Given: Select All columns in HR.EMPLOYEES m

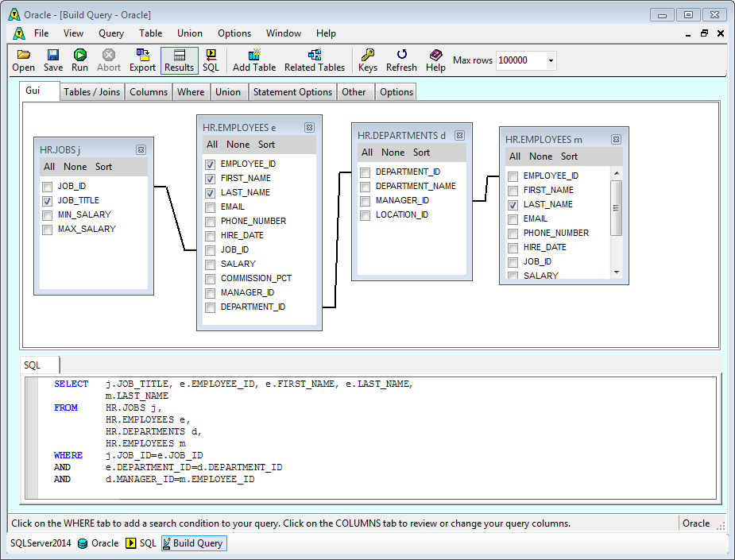Looking at the screenshot, I should point(515,156).
